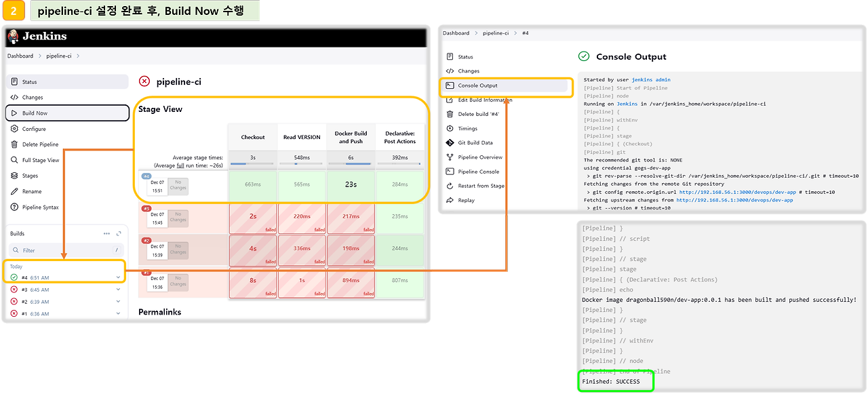This screenshot has width=868, height=394.
Task: Click green check icon beside Console Output heading
Action: pyautogui.click(x=583, y=56)
